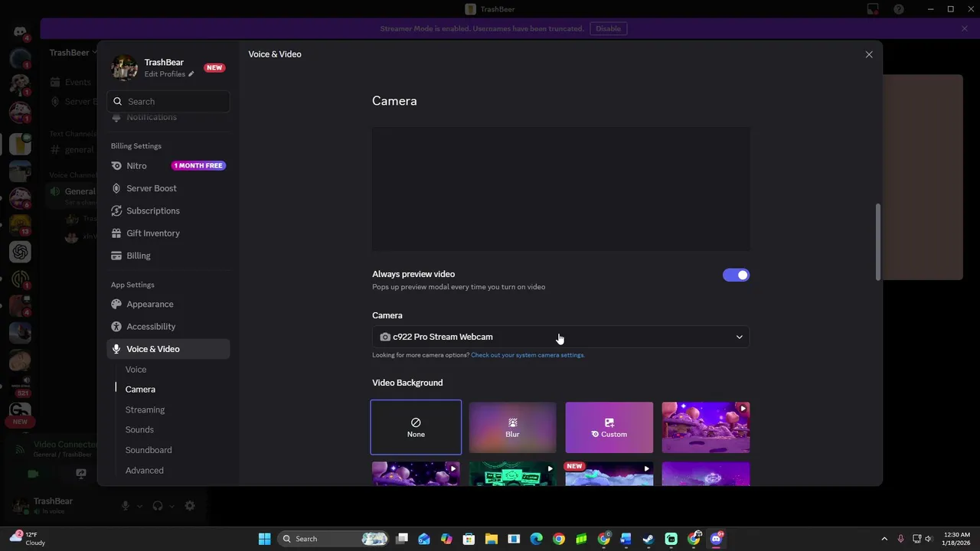Click the settings search input field

[168, 101]
